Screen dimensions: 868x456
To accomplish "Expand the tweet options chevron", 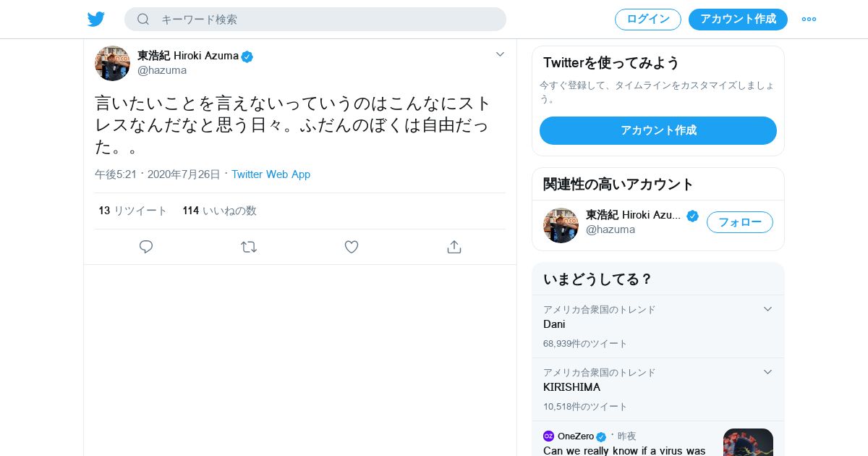I will tap(500, 54).
